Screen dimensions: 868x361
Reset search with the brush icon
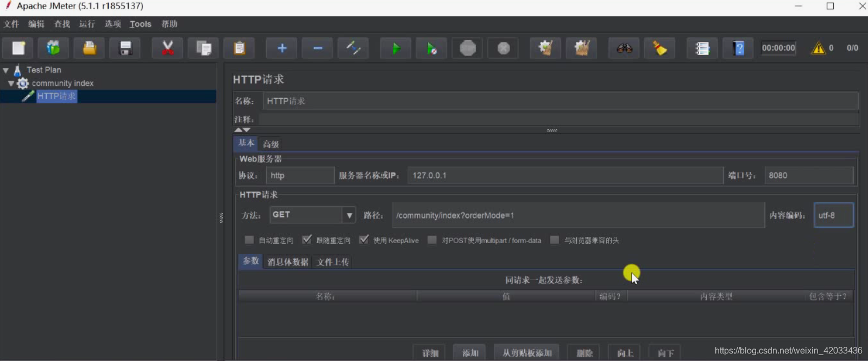(x=659, y=48)
